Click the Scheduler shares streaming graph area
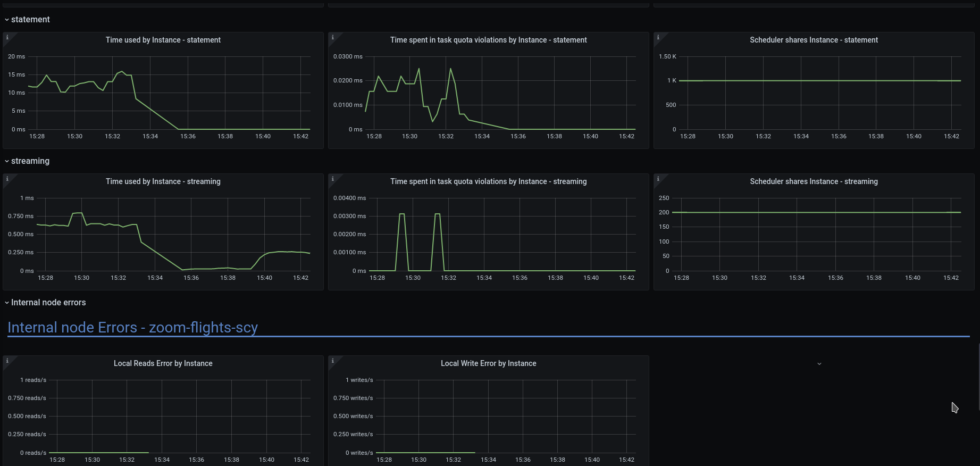Viewport: 980px width, 466px height. [x=817, y=234]
